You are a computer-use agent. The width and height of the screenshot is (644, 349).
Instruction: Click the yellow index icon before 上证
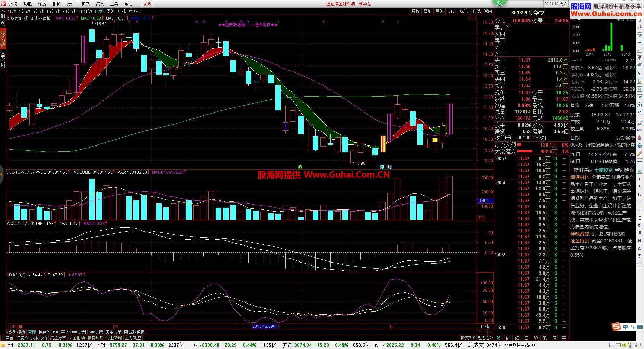pos(3,345)
